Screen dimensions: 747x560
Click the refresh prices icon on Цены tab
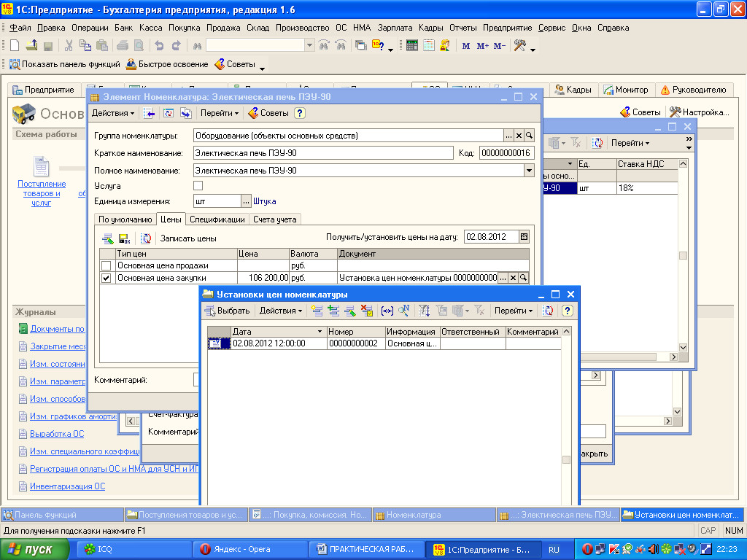pyautogui.click(x=146, y=238)
